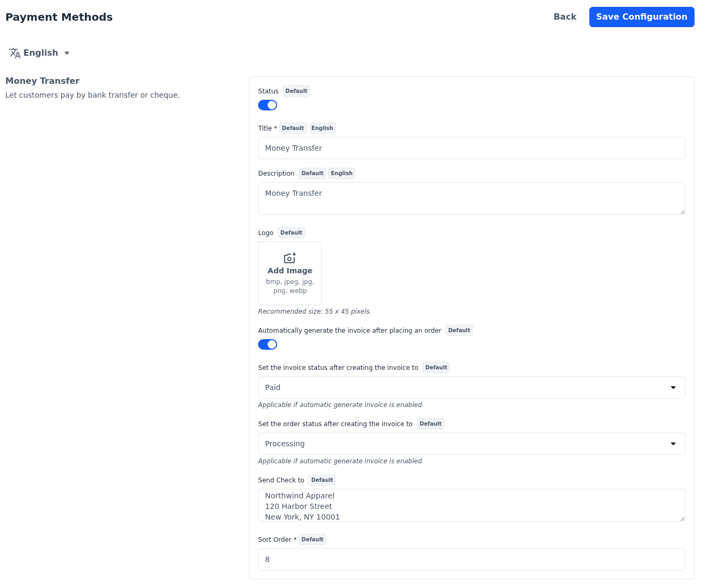Image resolution: width=703 pixels, height=588 pixels.
Task: Click the Default badge next to Title
Action: [293, 128]
